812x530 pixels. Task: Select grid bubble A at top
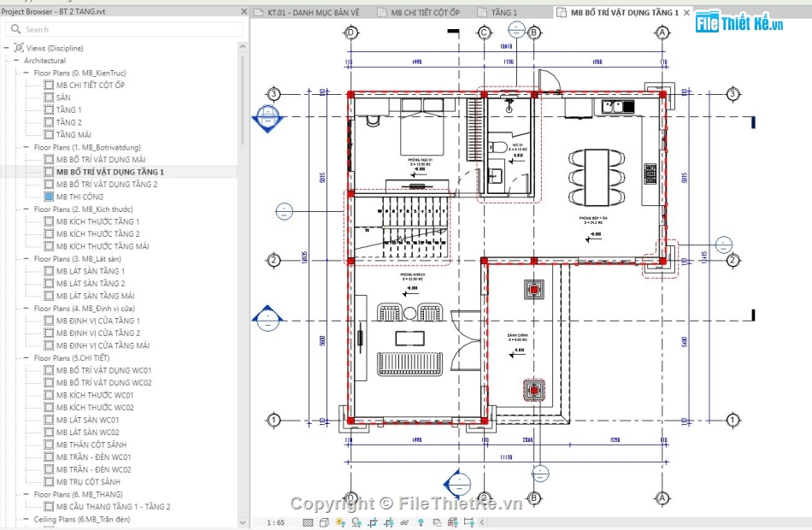662,32
